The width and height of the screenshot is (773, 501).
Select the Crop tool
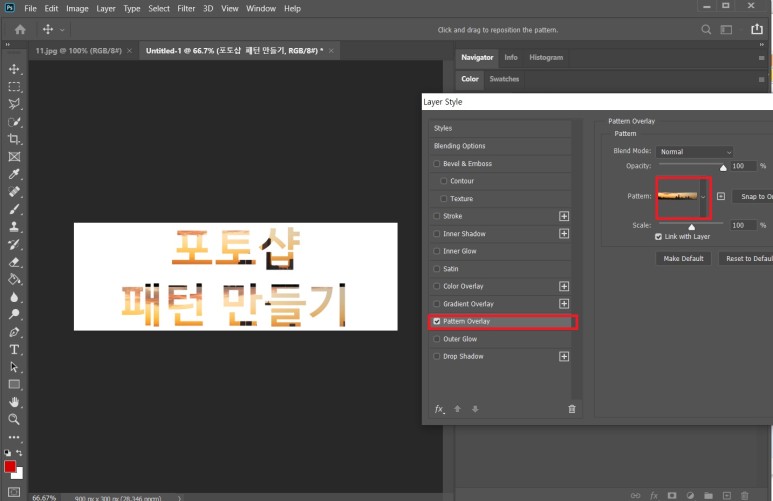click(14, 139)
